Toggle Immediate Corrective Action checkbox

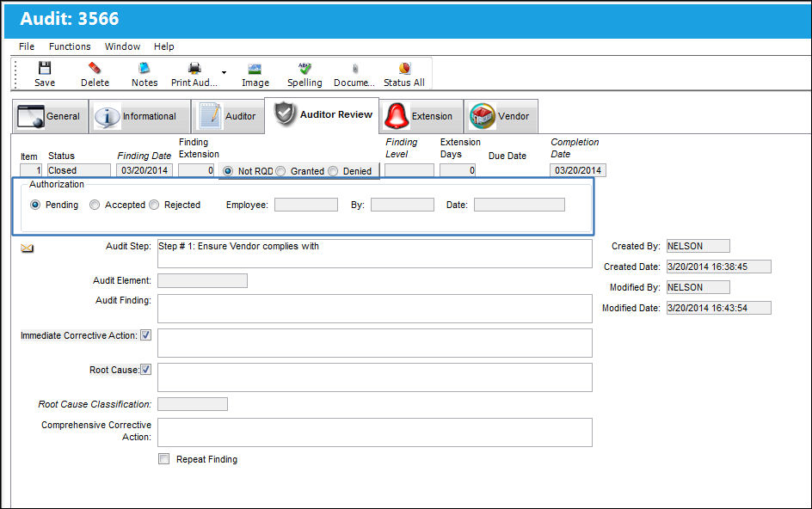point(146,335)
